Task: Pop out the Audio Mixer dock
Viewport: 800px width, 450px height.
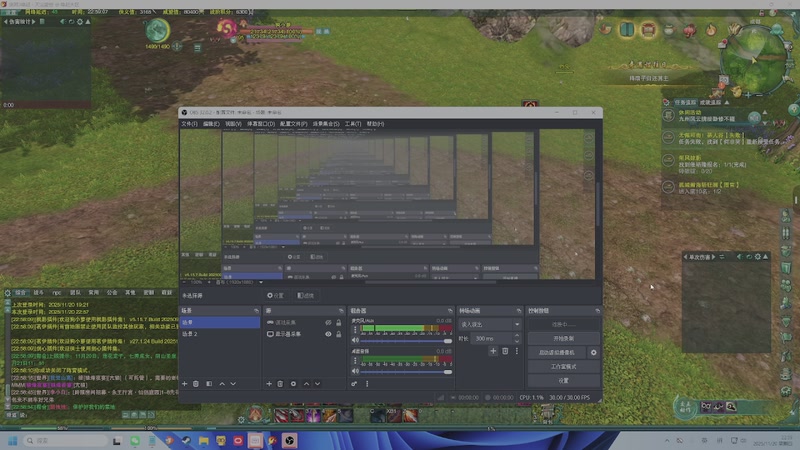Action: 450,311
